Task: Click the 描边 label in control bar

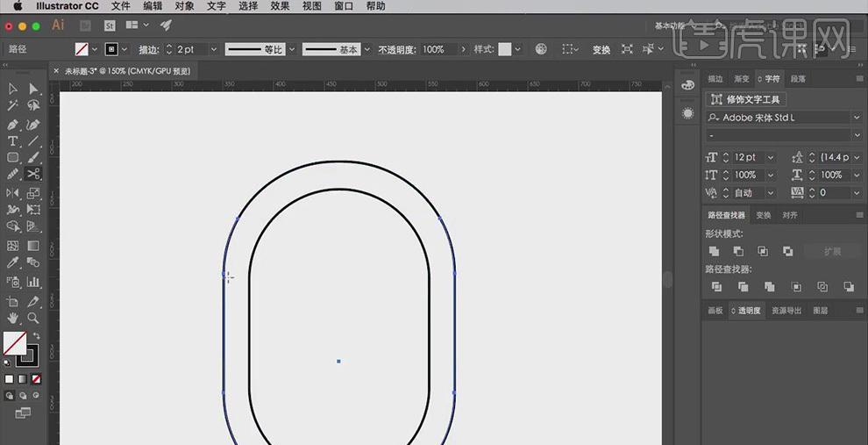Action: [149, 49]
